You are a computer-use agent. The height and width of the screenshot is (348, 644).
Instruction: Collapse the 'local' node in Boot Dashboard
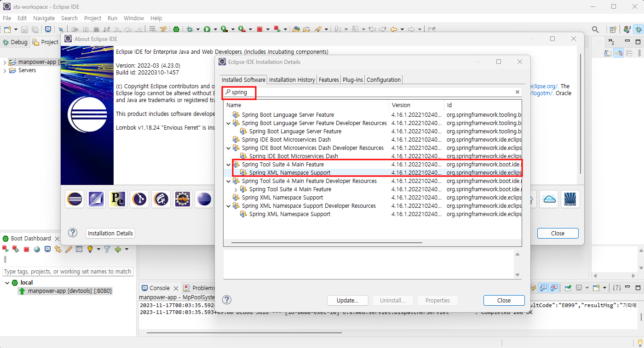tap(7, 283)
